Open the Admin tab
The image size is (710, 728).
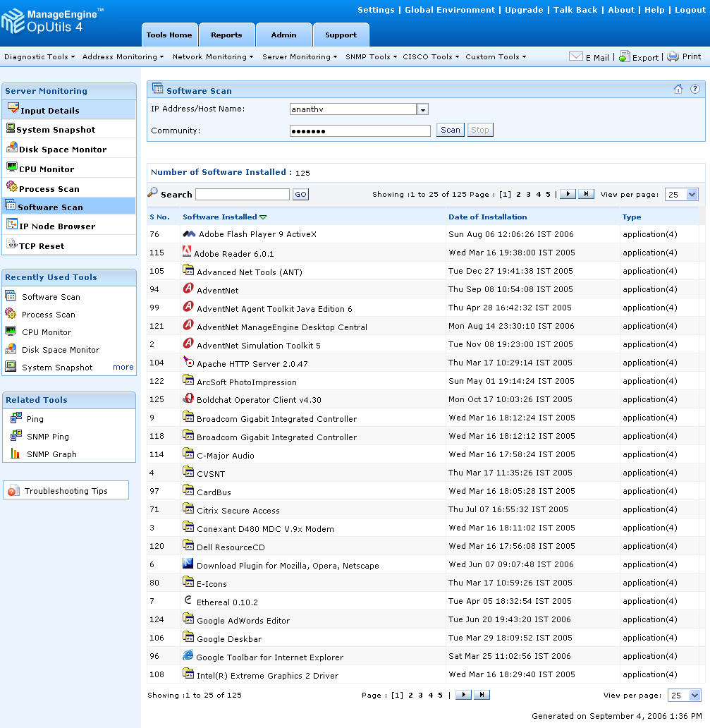pos(283,35)
